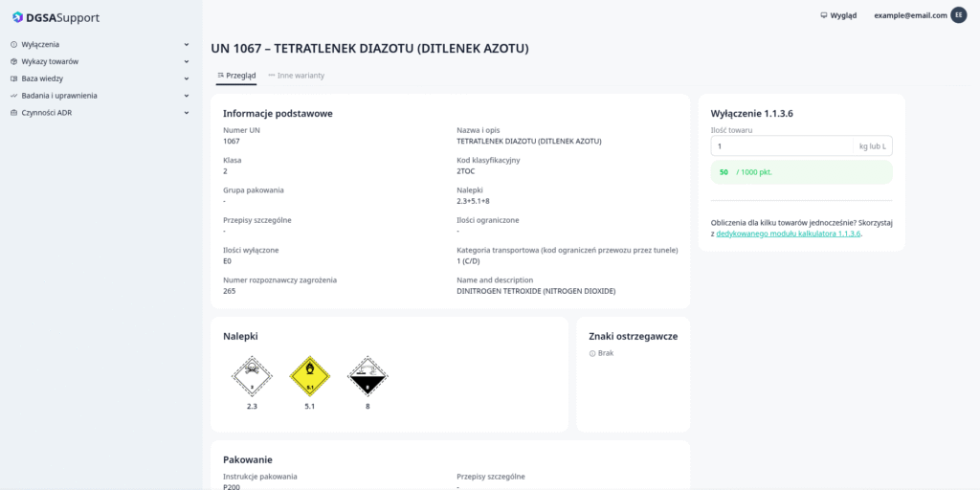This screenshot has height=490, width=980.
Task: Click the Ilość towaru input field
Action: click(781, 146)
